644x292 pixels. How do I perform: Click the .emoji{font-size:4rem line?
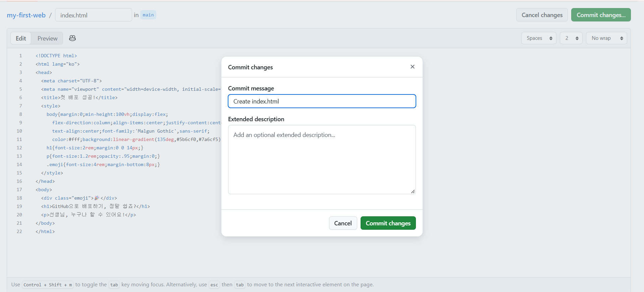click(103, 164)
